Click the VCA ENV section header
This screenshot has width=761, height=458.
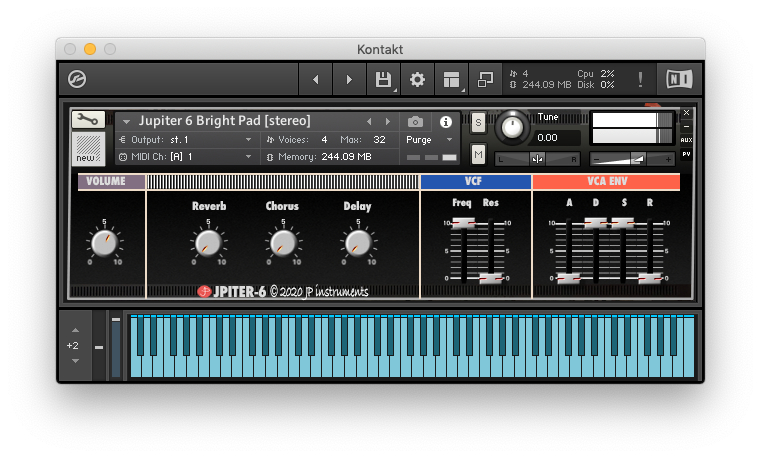(x=606, y=181)
